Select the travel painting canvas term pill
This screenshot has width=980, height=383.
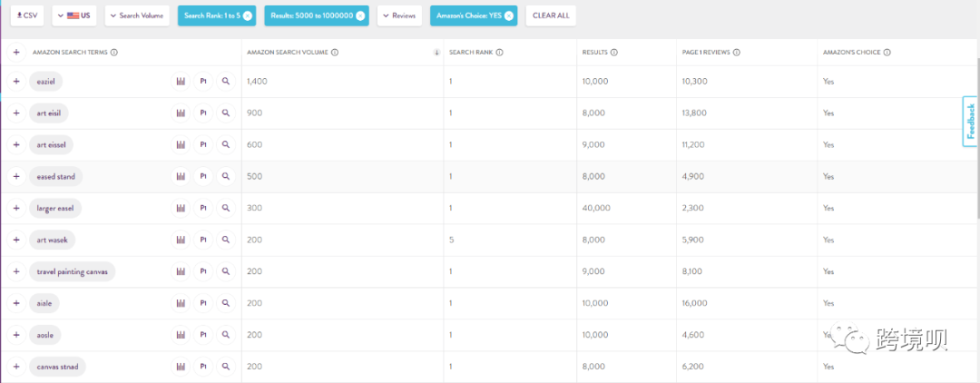click(x=73, y=271)
